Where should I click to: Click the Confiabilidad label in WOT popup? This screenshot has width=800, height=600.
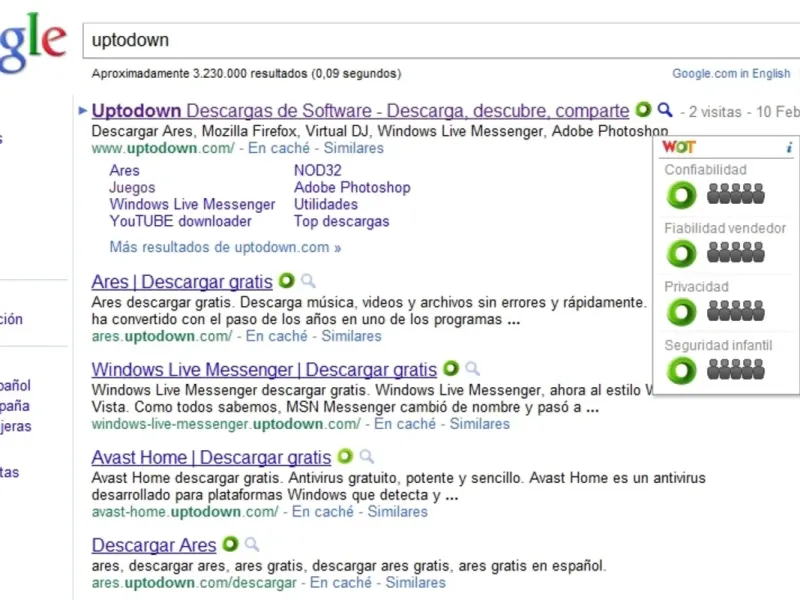pyautogui.click(x=706, y=169)
